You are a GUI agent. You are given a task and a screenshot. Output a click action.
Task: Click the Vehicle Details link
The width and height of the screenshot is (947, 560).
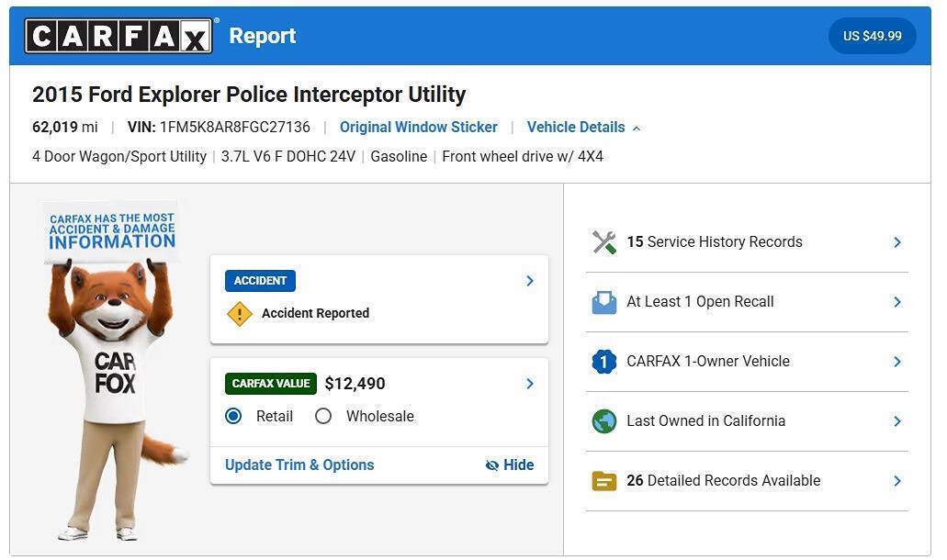[576, 128]
